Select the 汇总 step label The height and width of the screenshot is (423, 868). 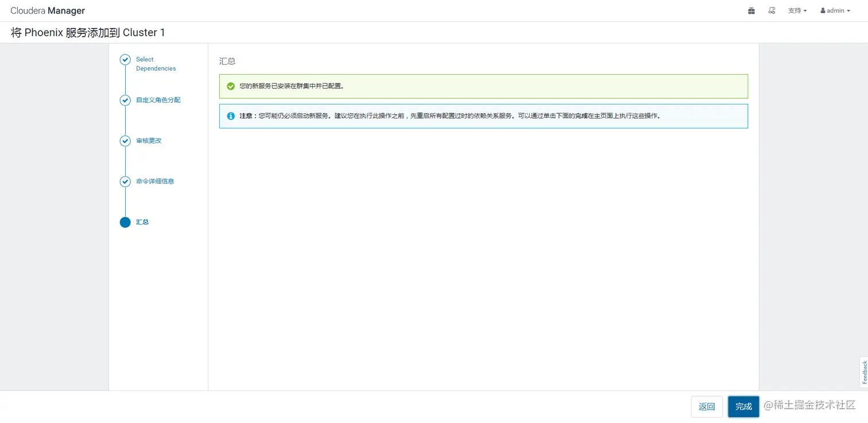tap(142, 222)
